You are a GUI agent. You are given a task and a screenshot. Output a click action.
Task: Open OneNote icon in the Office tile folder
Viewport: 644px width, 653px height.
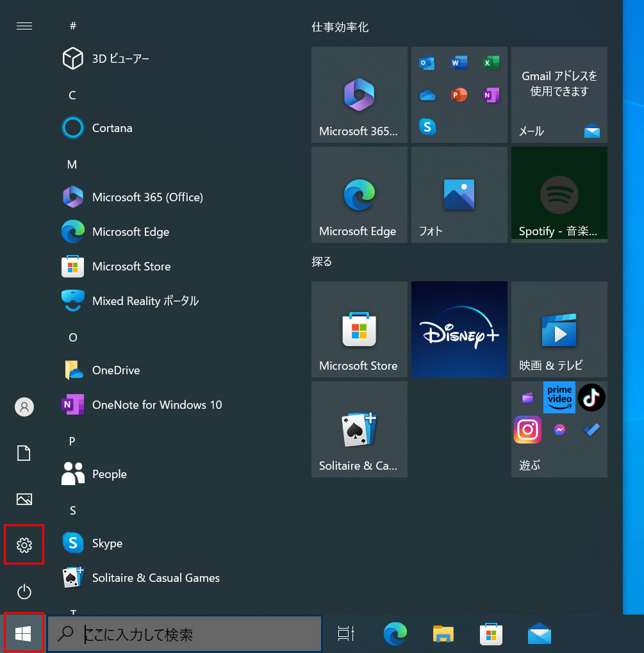coord(491,95)
